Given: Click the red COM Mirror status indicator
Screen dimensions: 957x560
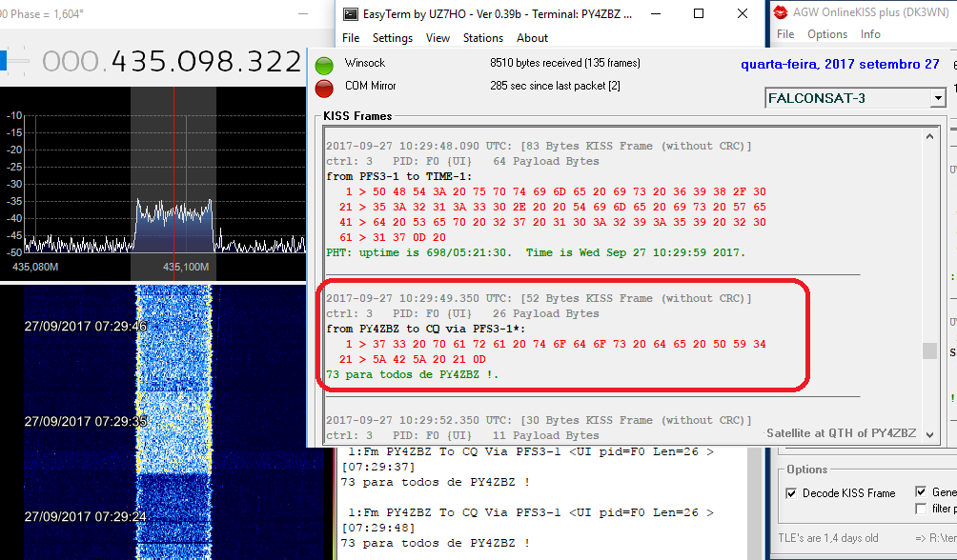Looking at the screenshot, I should (x=324, y=89).
